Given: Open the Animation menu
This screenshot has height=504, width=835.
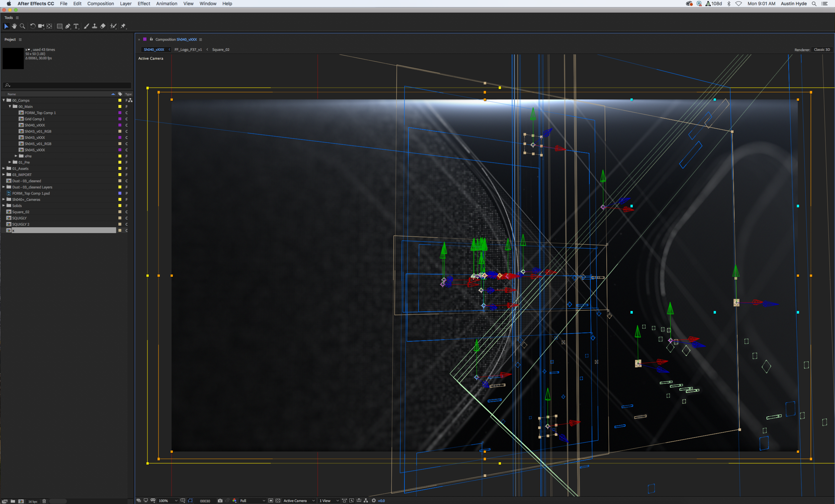Looking at the screenshot, I should click(x=167, y=4).
